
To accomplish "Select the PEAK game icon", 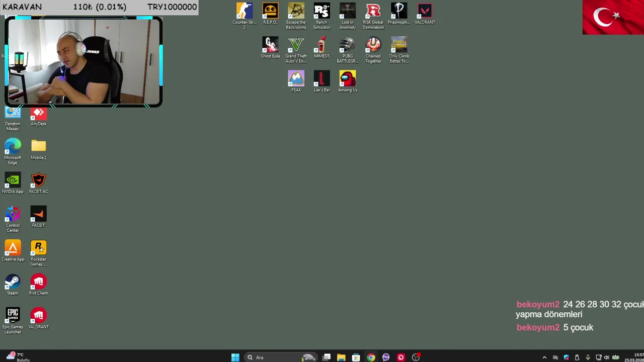I will coord(296,81).
